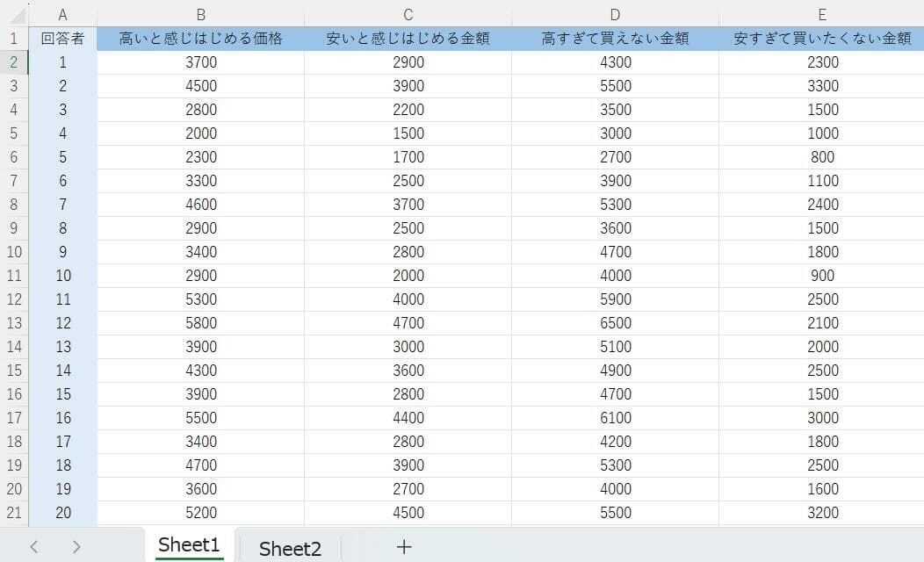Select column A header

point(62,14)
